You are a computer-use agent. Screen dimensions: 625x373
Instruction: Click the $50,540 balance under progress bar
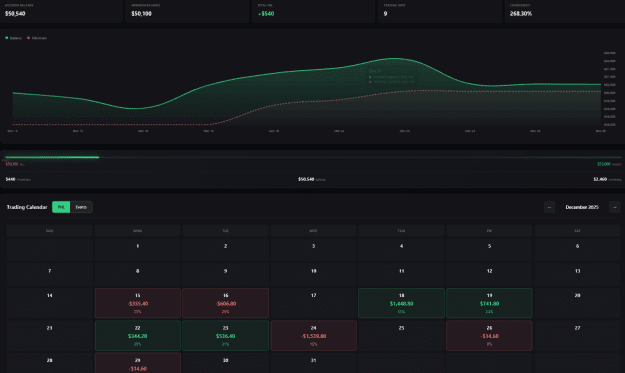(306, 179)
